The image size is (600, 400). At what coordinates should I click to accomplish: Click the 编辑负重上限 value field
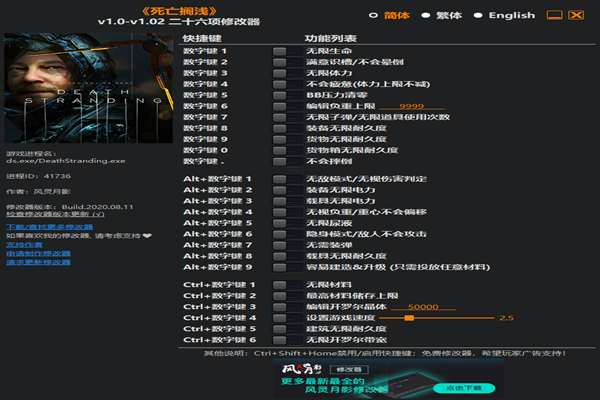418,106
